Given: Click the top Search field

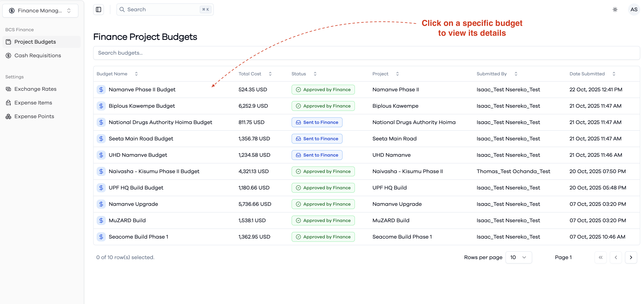Looking at the screenshot, I should (165, 10).
